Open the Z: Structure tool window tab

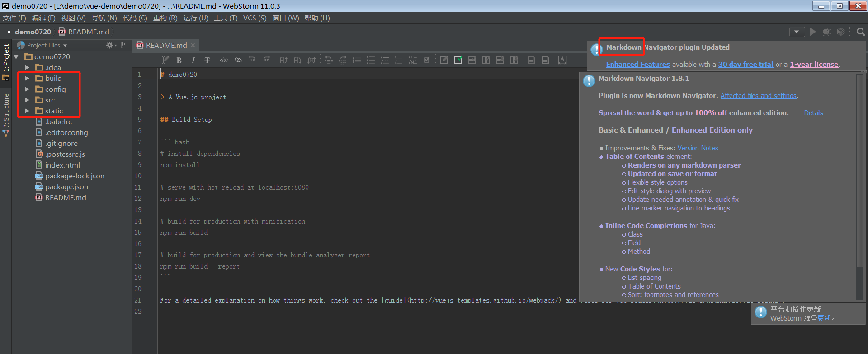tap(6, 115)
